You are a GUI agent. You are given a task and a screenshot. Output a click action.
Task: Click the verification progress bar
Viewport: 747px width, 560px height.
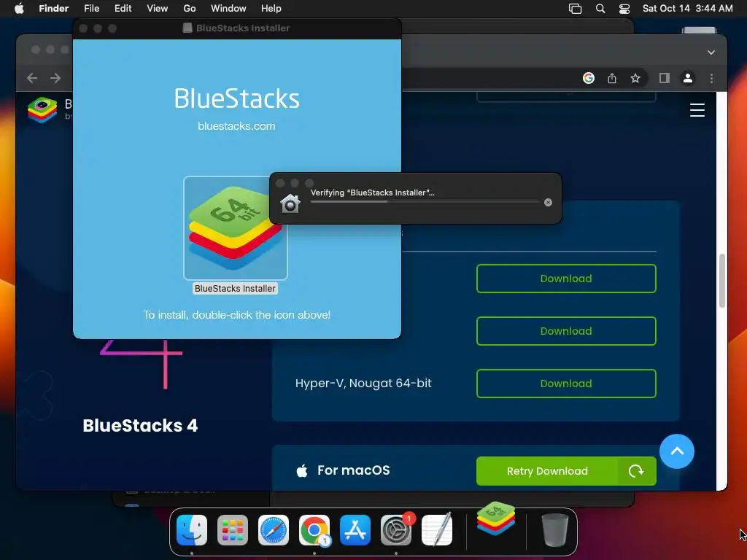(425, 202)
